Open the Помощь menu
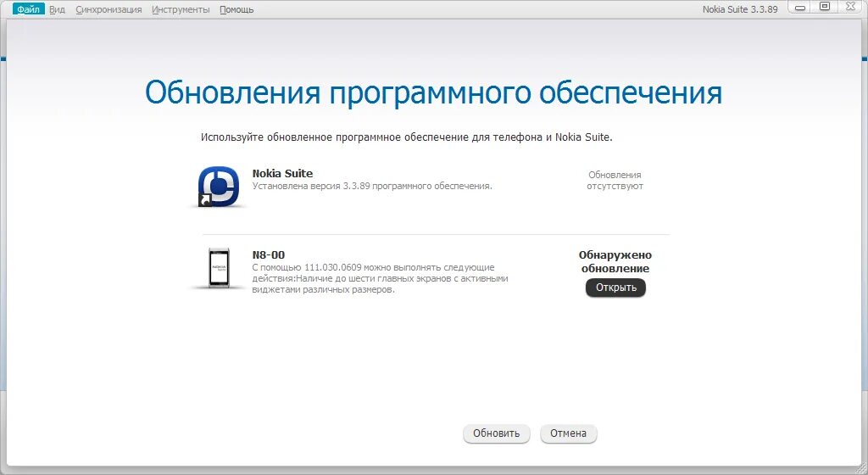868x475 pixels. click(x=236, y=9)
